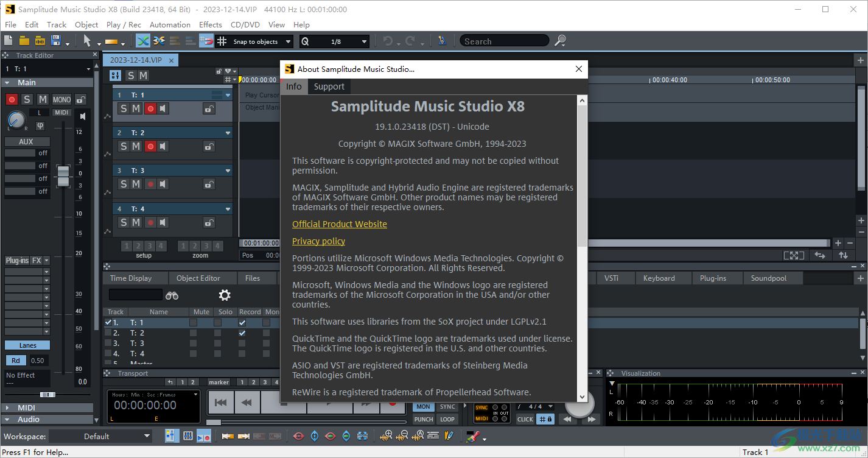Click the Official Product Website link

point(340,224)
